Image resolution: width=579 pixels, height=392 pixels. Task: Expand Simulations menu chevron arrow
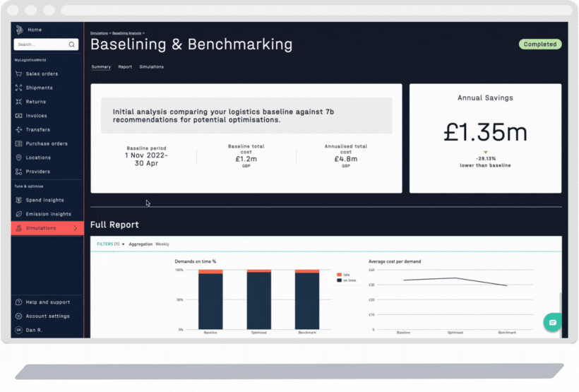coord(76,228)
